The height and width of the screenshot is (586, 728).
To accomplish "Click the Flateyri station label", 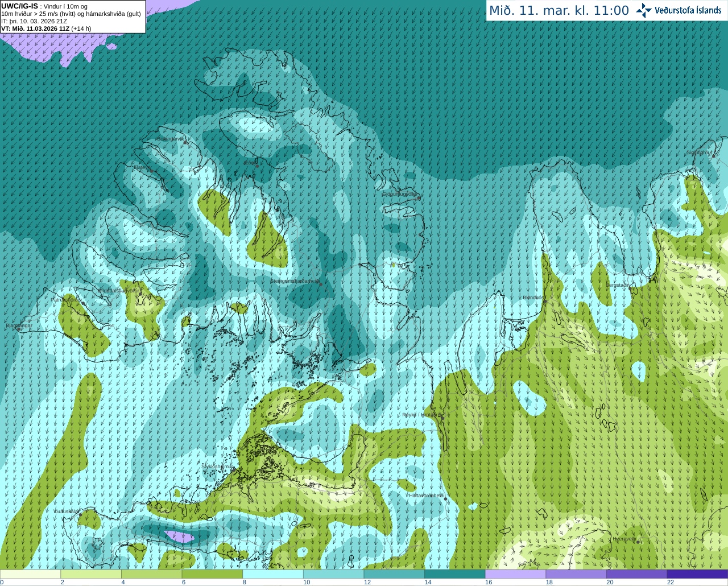I will click(x=143, y=167).
